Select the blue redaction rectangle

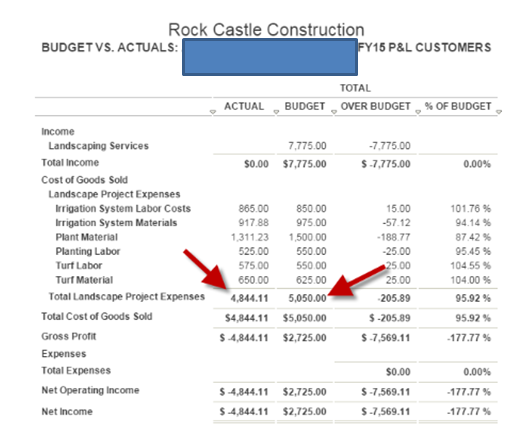(270, 57)
